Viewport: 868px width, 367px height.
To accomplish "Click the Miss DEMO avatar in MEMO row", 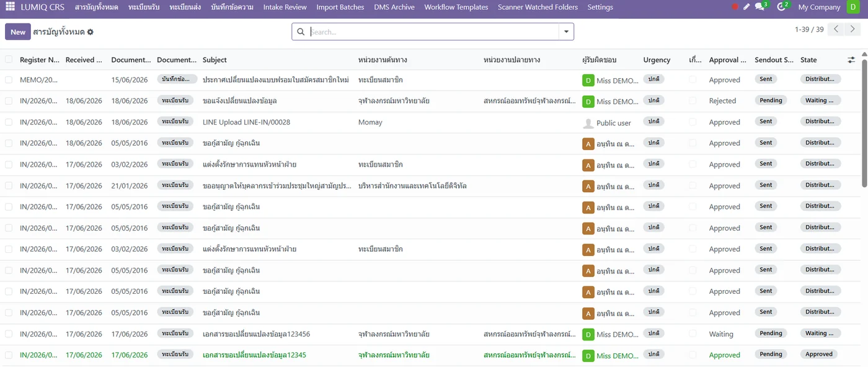I will click(x=588, y=80).
